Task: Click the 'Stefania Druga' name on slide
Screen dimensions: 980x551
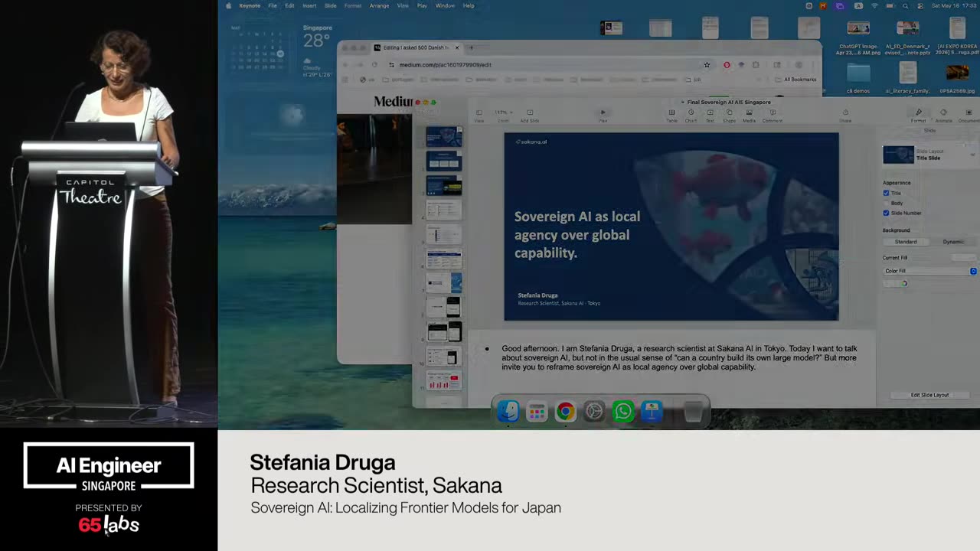Action: [537, 295]
